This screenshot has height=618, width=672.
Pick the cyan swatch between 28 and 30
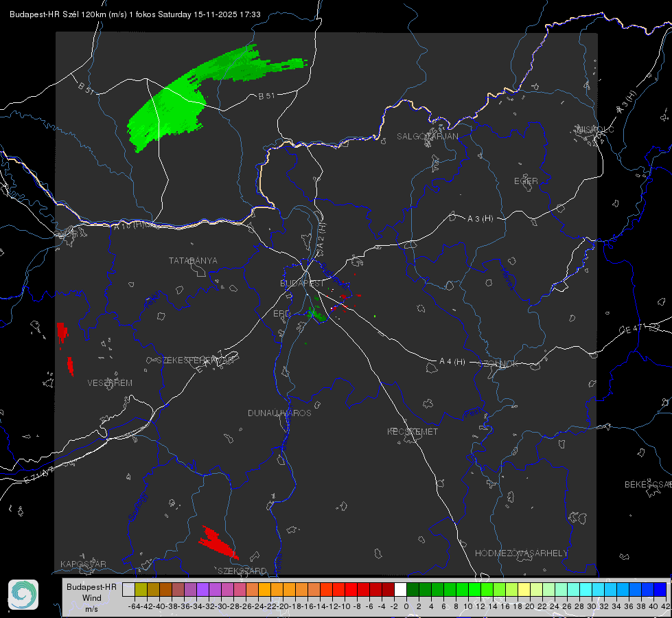coord(586,590)
